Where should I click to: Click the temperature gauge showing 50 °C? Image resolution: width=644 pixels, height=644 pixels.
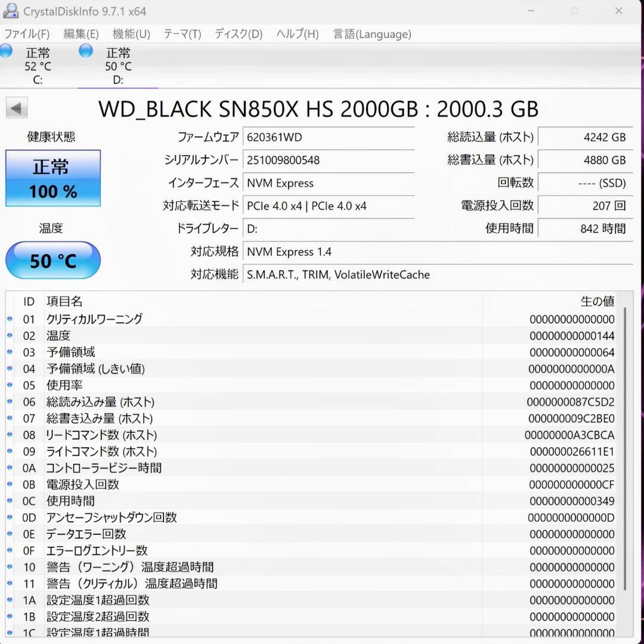pos(53,260)
